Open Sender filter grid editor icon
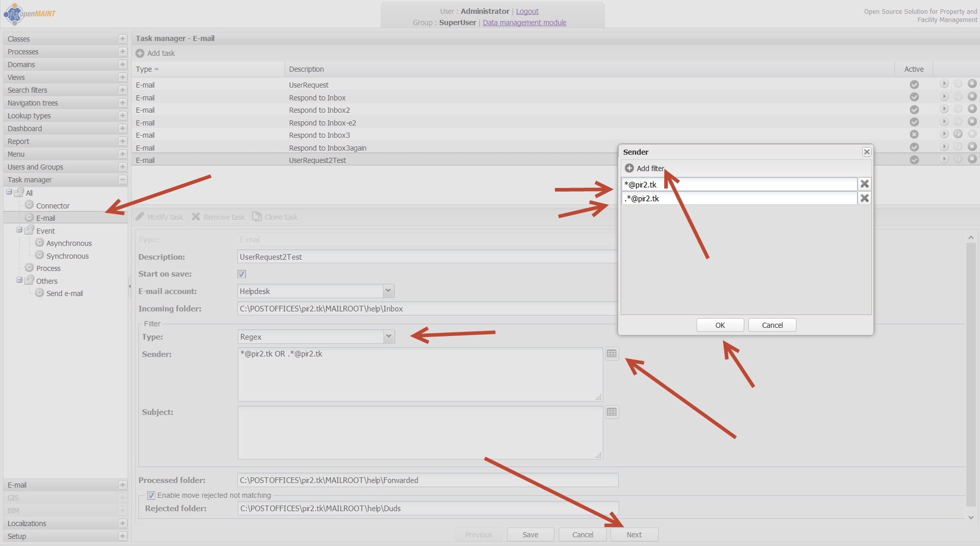This screenshot has width=980, height=546. click(611, 353)
